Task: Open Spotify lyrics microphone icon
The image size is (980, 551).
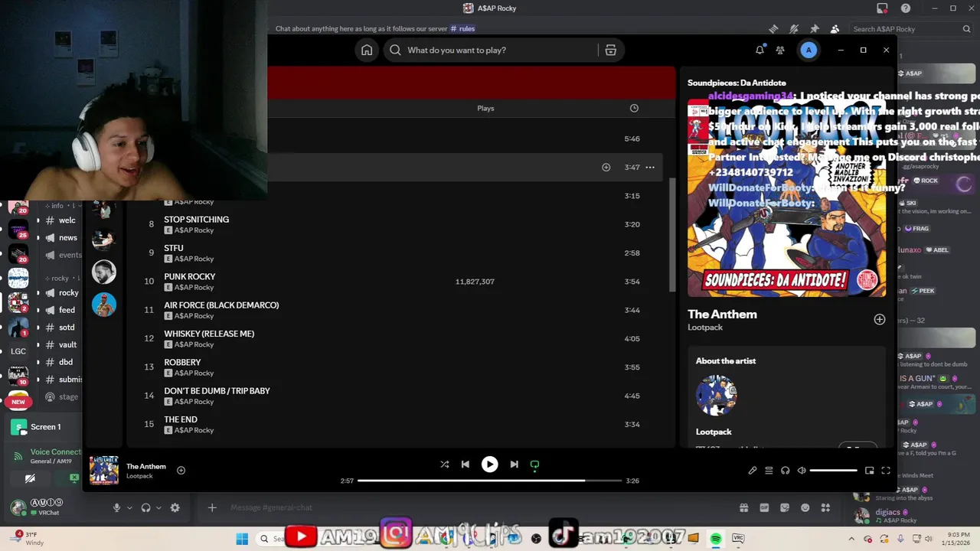Action: (752, 471)
